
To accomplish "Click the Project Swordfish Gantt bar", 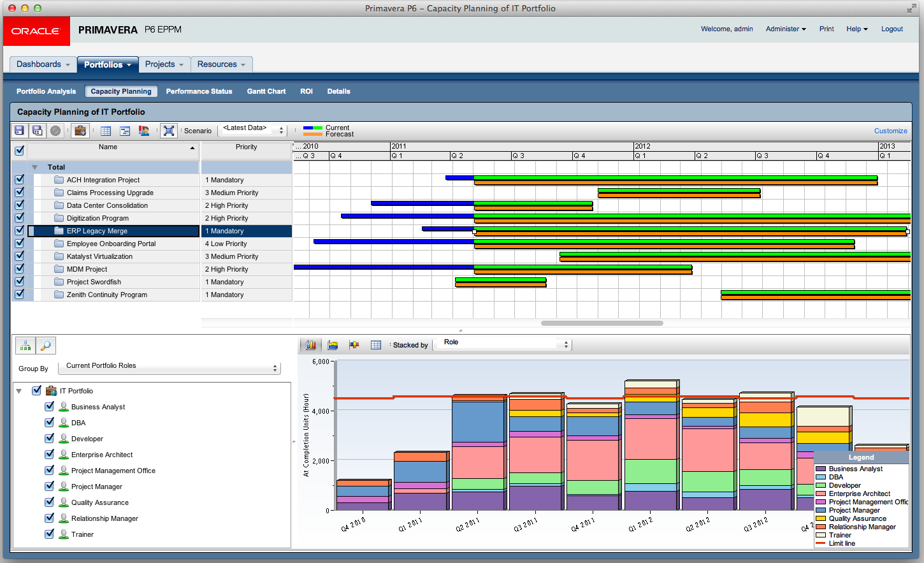I will [x=501, y=282].
